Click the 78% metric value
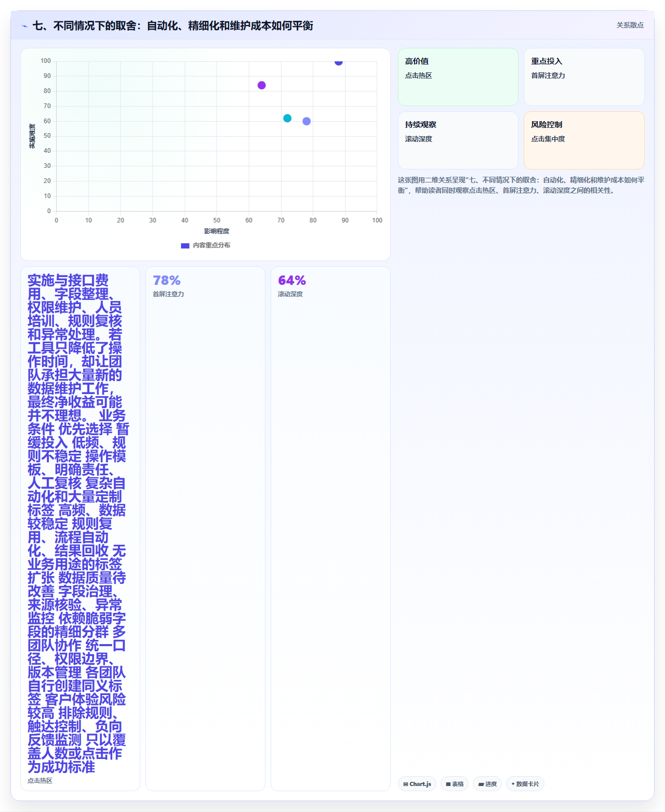The height and width of the screenshot is (812, 665). [167, 281]
